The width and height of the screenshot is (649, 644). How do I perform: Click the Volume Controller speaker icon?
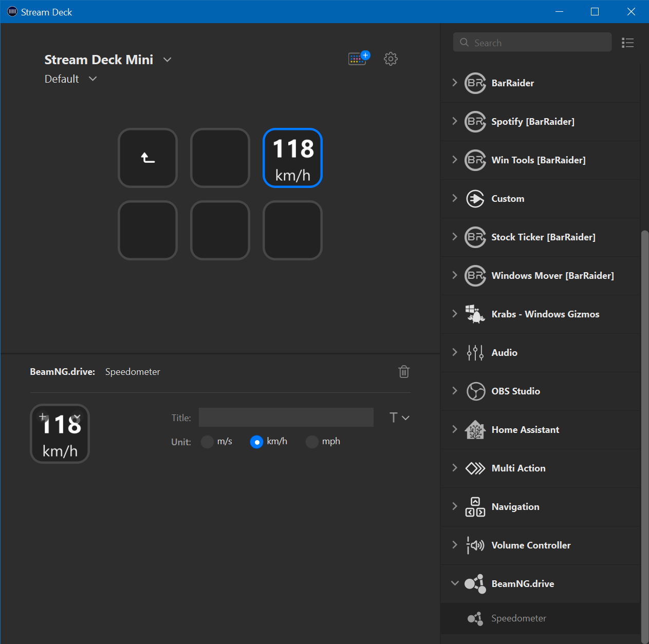point(475,545)
